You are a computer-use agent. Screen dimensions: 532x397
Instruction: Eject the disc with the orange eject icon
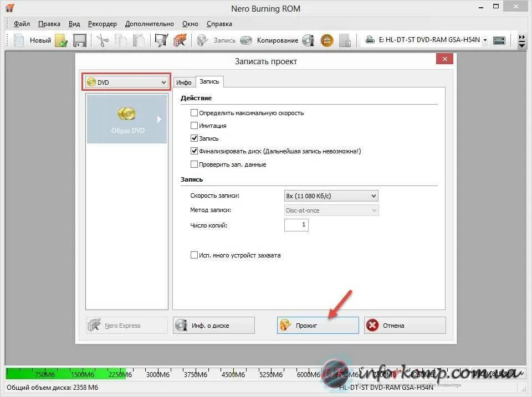tap(327, 40)
